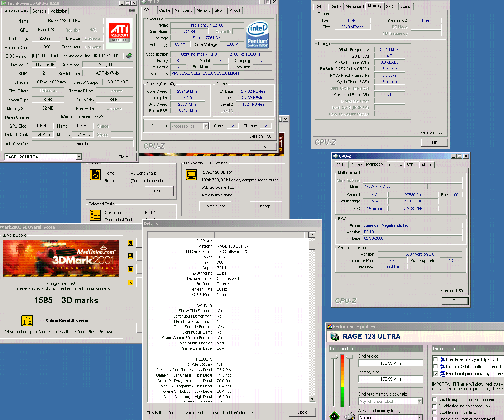Screen dimensions: 504x420
Task: Click the 332.6 MHz DRAM Frequency value
Action: [x=389, y=50]
